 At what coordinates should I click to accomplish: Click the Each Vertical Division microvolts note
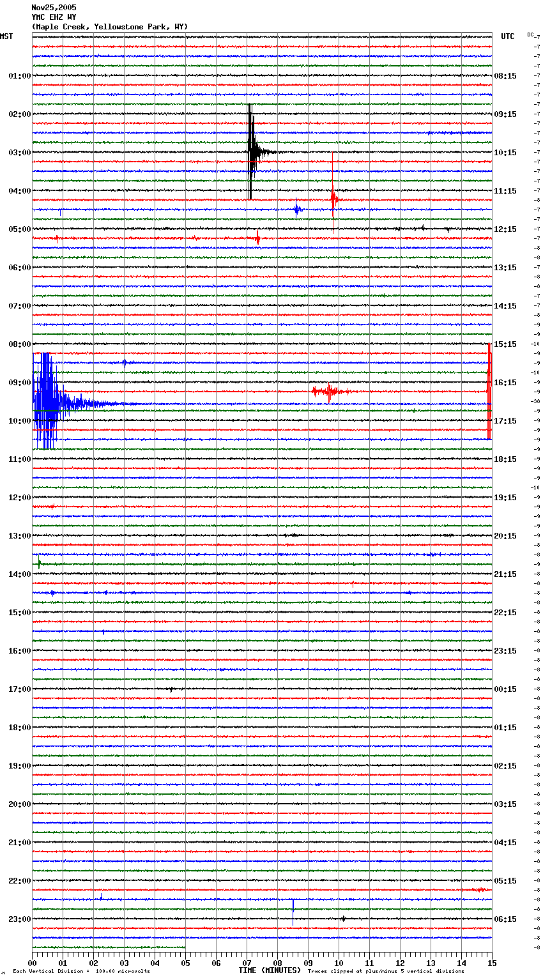point(81,971)
